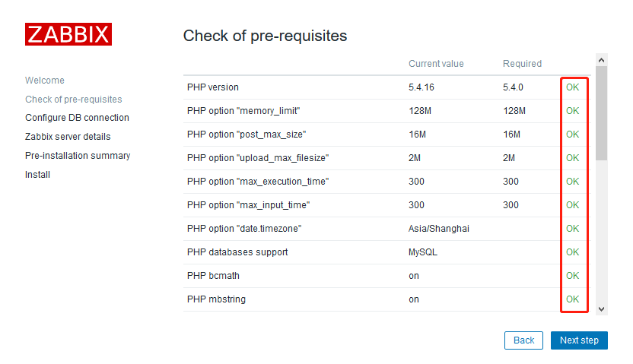Click OK status for PHP version

click(572, 87)
